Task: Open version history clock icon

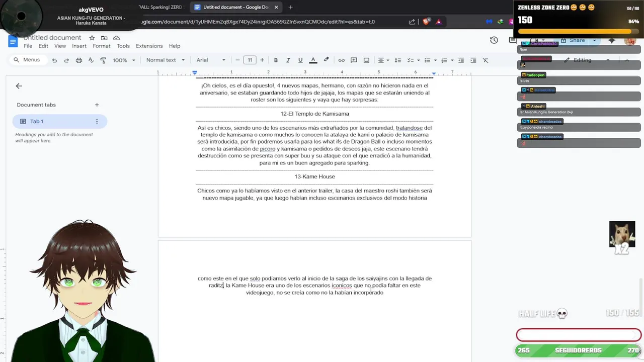Action: (x=494, y=40)
